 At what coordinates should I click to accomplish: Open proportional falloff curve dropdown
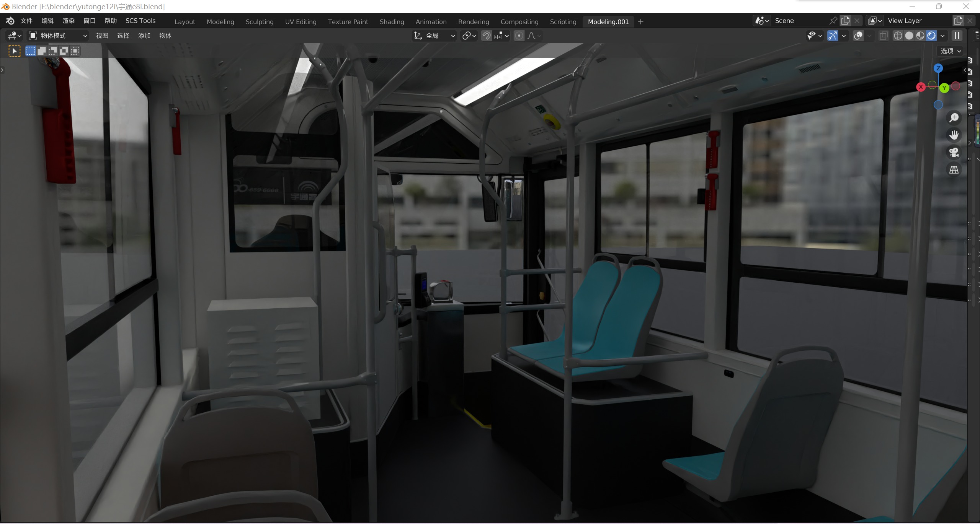point(534,36)
